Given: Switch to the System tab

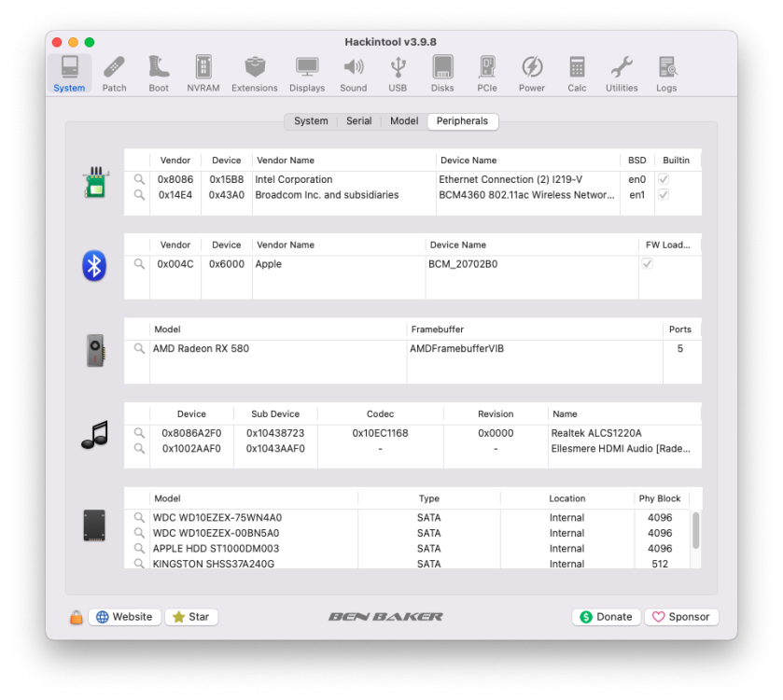Looking at the screenshot, I should coord(311,121).
